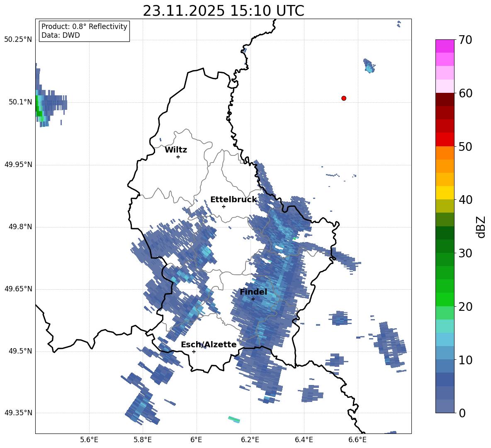Viewport: 491px width, 448px height.
Task: Click the Wiltz city label
Action: [x=176, y=150]
